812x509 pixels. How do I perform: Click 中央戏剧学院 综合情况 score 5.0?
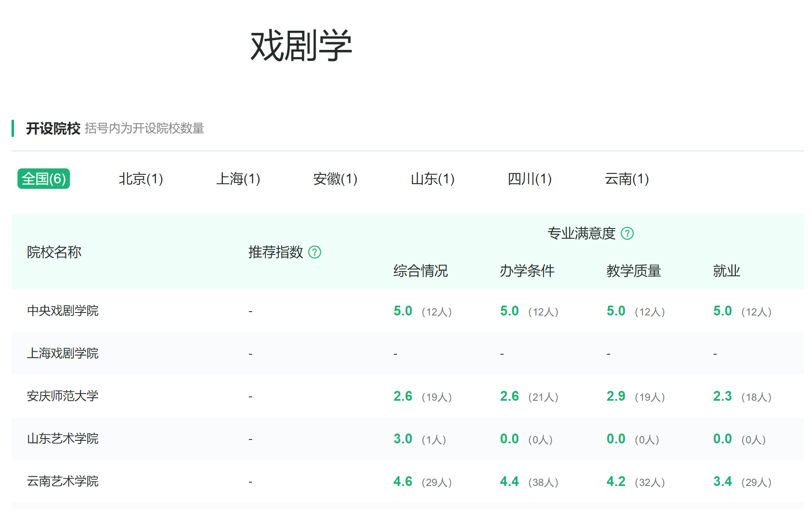(x=403, y=311)
